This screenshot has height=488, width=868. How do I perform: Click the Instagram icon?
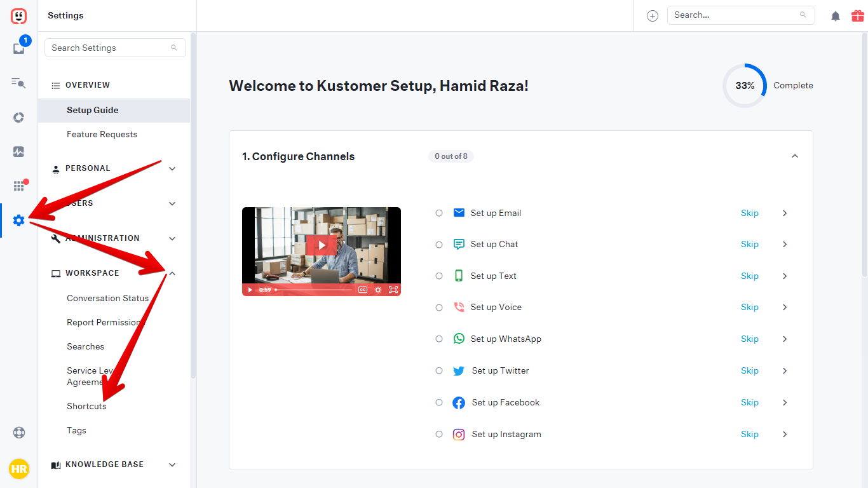coord(459,434)
